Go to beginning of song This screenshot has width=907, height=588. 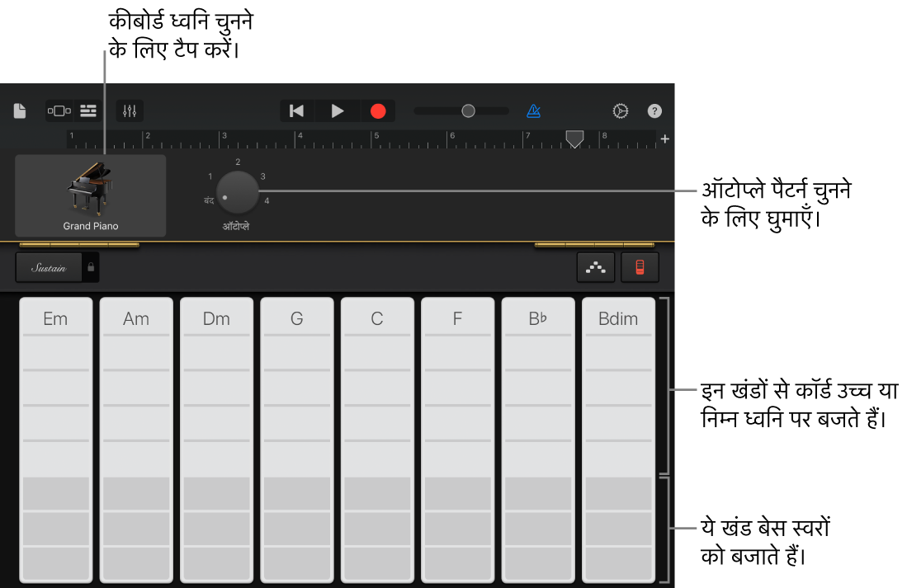click(x=297, y=111)
